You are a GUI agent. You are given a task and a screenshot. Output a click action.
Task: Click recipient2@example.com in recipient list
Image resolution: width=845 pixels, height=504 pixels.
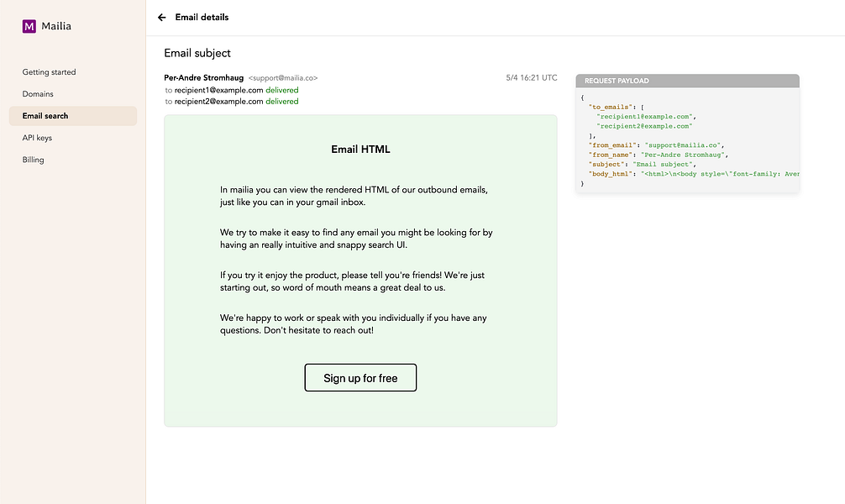pos(218,102)
